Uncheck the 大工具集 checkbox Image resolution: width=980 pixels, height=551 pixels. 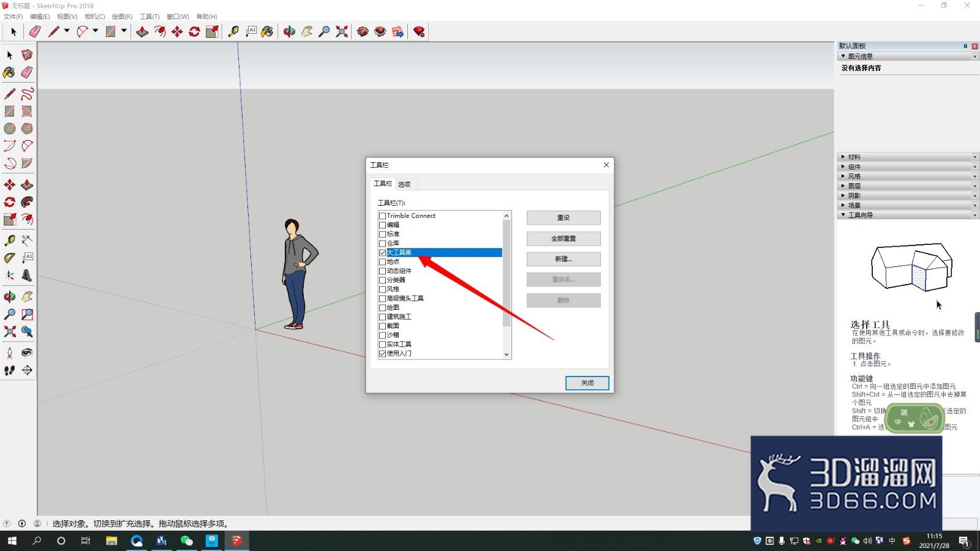382,253
